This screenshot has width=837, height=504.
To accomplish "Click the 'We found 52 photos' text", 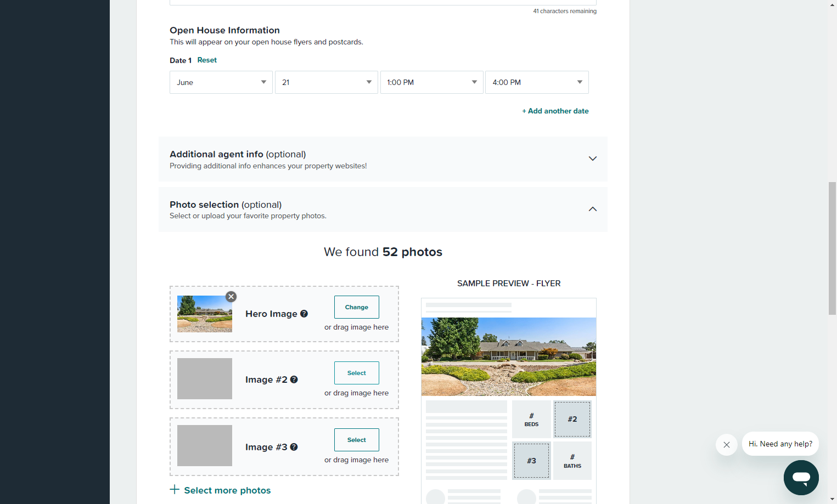I will pos(383,252).
